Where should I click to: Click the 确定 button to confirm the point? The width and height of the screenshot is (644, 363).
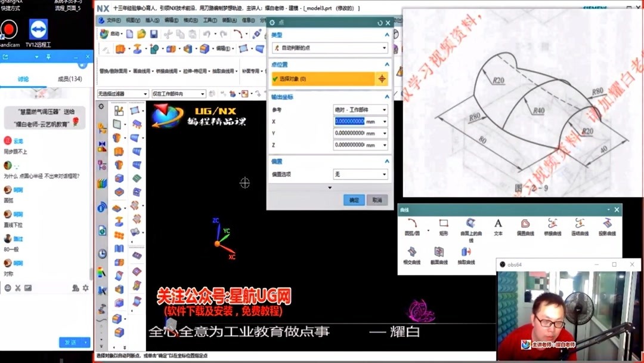(354, 200)
